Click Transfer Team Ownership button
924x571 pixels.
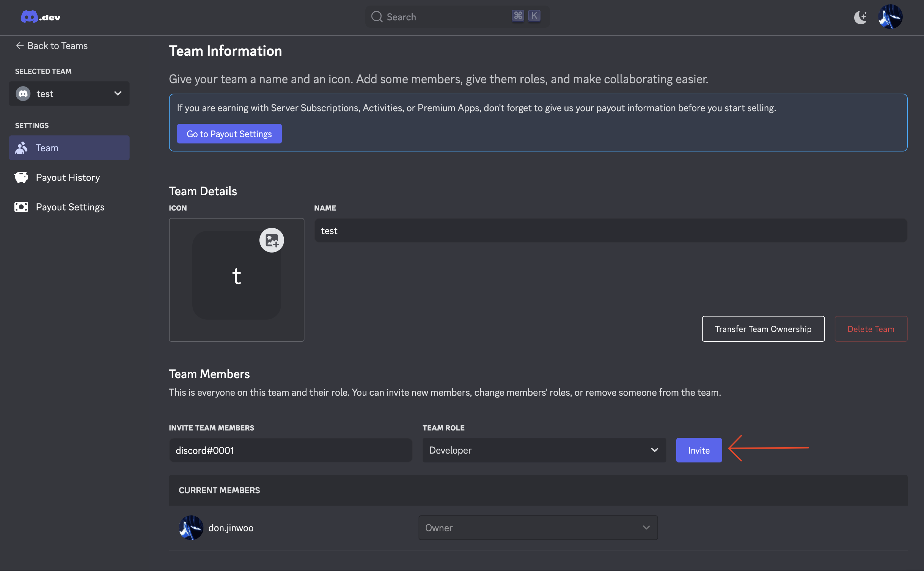tap(763, 329)
